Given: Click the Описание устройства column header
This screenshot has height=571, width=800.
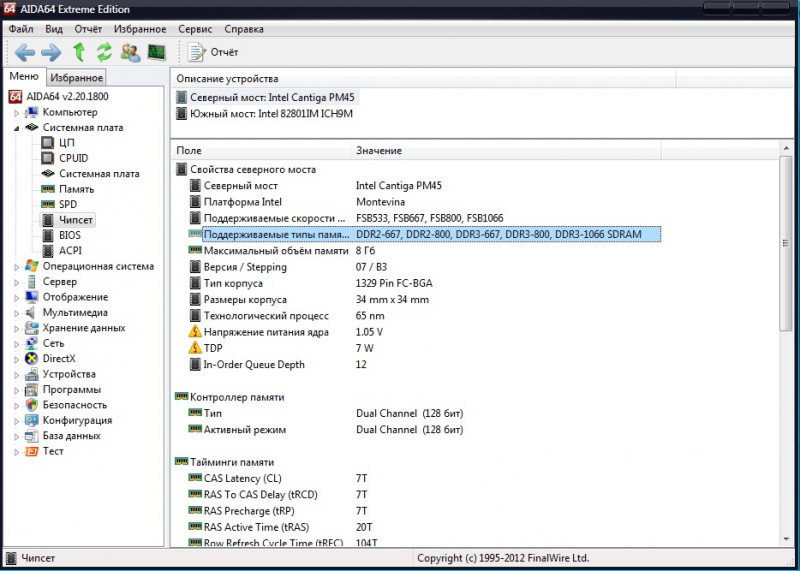Looking at the screenshot, I should (422, 79).
